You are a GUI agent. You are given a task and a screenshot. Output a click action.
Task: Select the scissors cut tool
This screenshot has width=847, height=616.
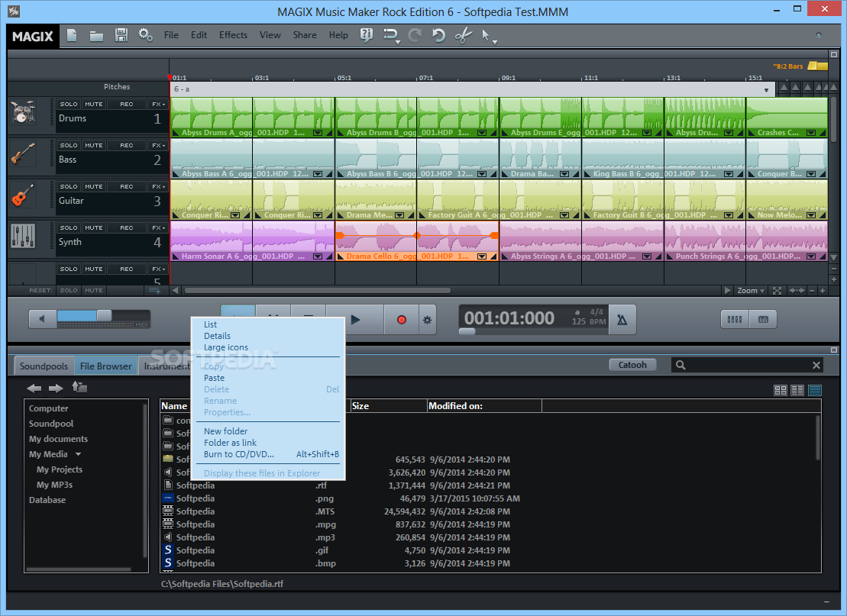(x=463, y=36)
